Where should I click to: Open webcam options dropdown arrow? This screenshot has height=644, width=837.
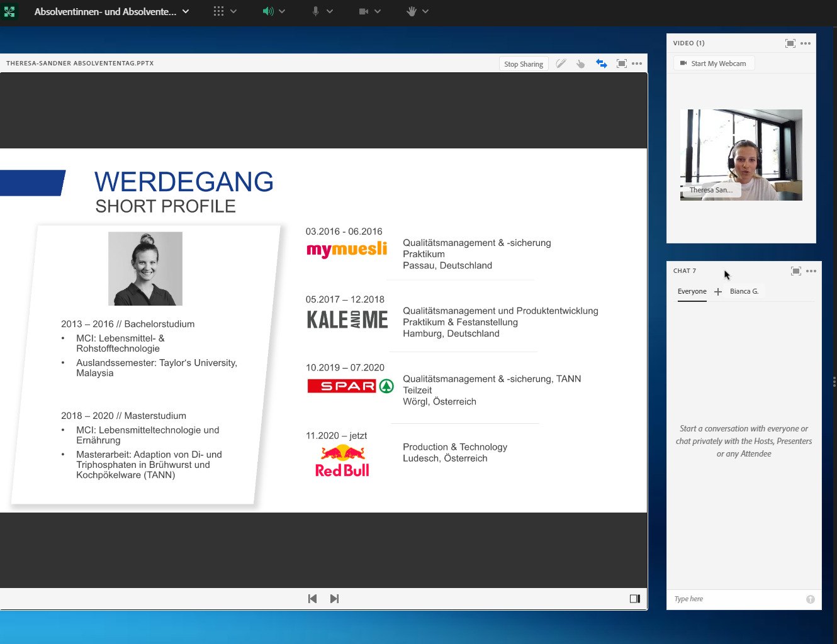378,11
